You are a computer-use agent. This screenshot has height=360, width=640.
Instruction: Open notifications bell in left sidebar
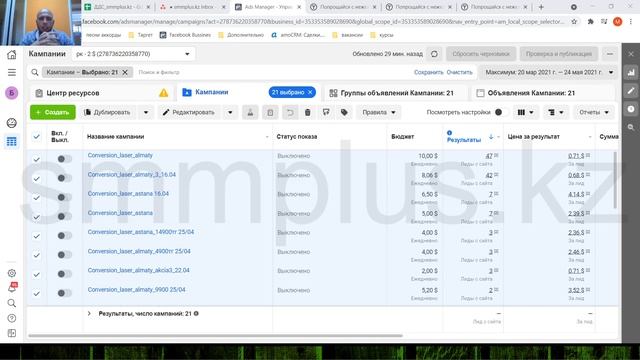12,288
